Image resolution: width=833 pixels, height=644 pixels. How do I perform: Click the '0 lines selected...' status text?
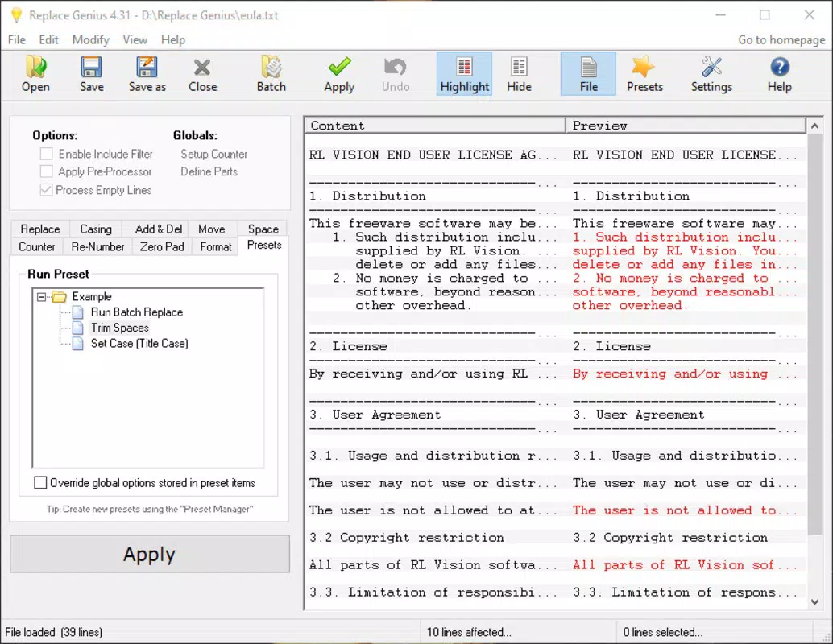tap(662, 632)
